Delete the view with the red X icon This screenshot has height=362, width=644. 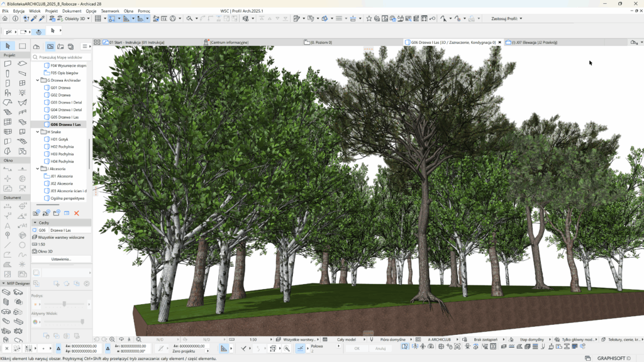click(x=77, y=214)
